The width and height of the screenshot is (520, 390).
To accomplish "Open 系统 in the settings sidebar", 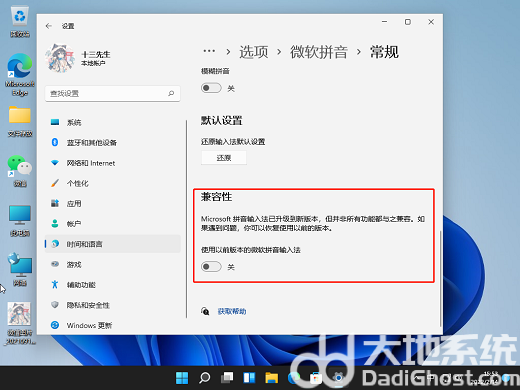I will 112,122.
